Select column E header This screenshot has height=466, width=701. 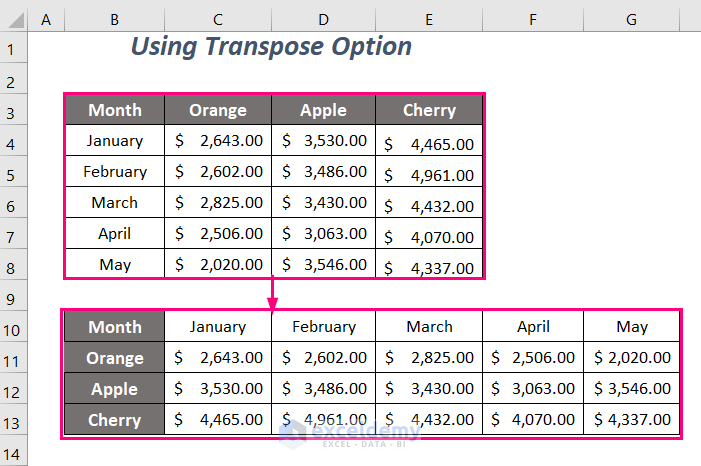(429, 18)
